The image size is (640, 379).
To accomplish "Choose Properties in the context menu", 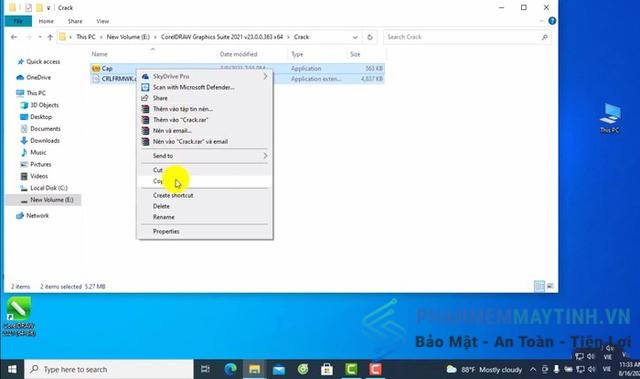I will [x=204, y=231].
